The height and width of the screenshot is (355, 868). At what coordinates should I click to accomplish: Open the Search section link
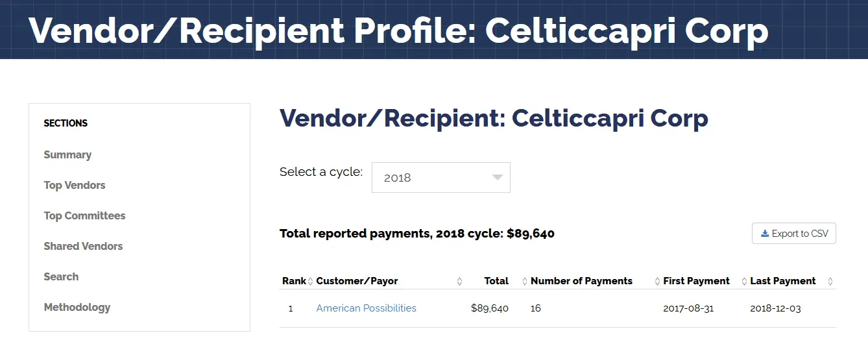coord(61,276)
